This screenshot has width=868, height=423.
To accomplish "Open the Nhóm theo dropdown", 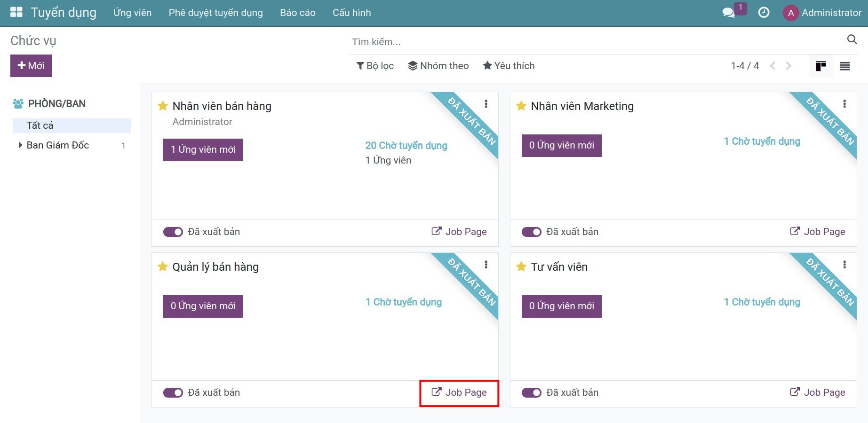I will (x=438, y=66).
